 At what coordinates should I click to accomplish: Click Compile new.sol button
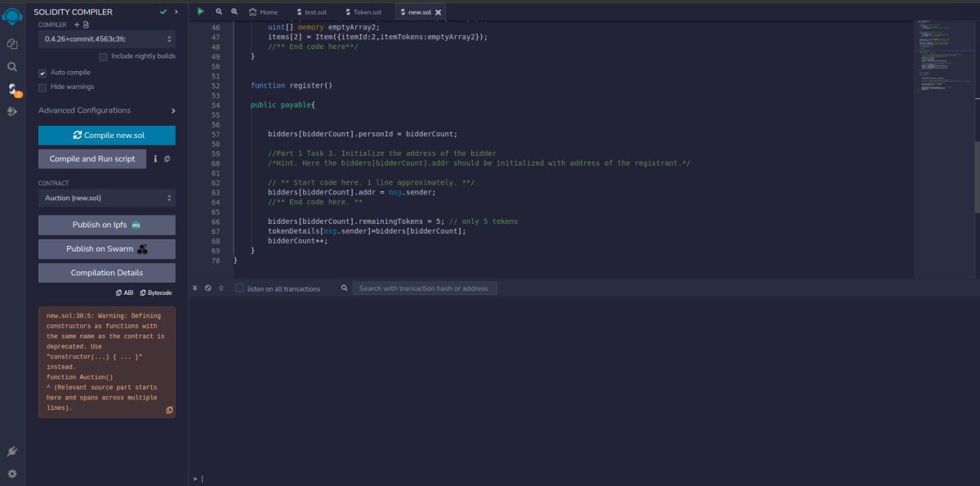point(107,136)
